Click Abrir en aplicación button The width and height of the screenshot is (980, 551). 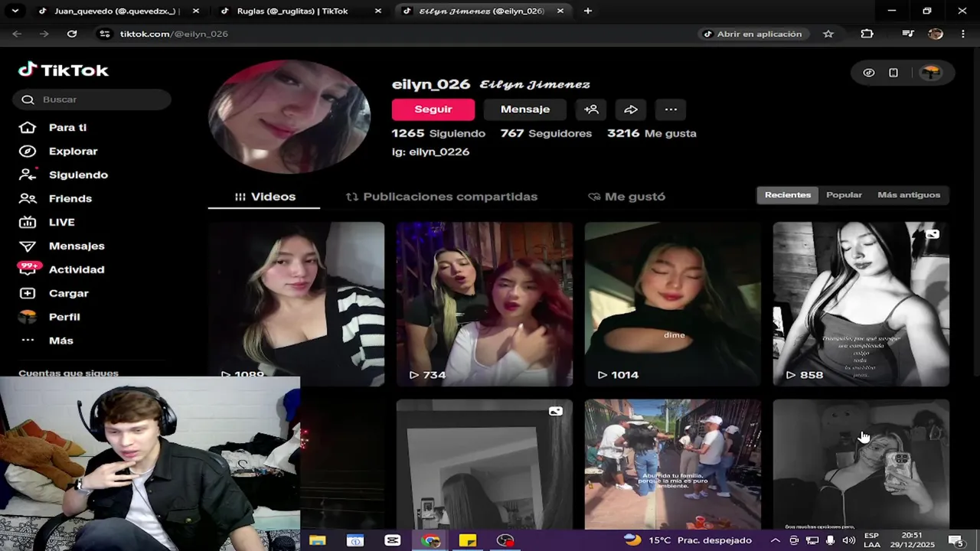753,34
